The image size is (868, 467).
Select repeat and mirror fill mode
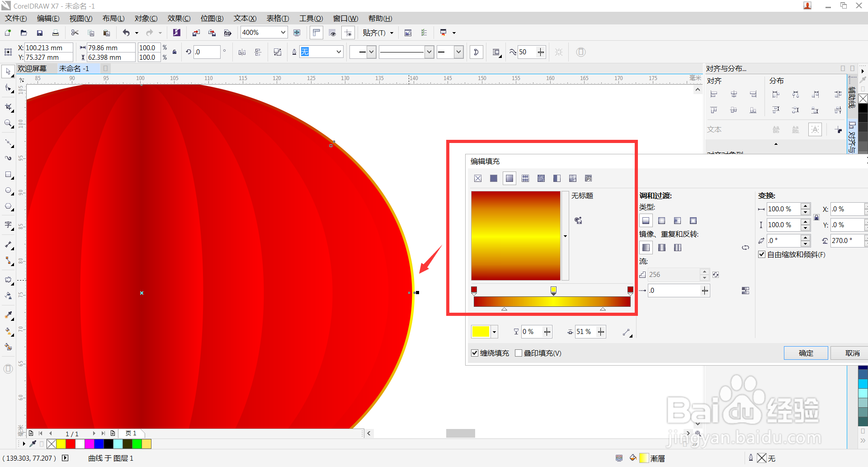click(x=662, y=248)
